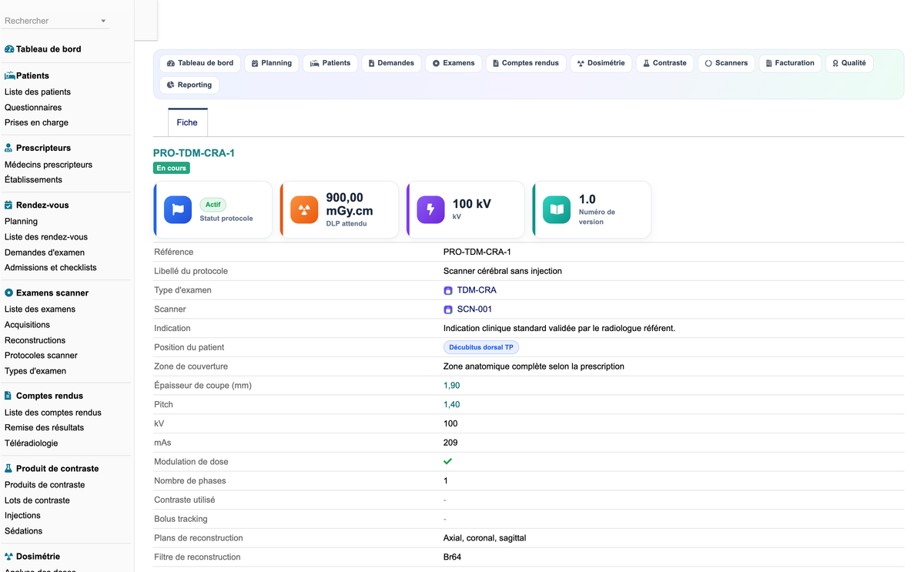Follow the TDM-CRA exam type link
This screenshot has height=572, width=924.
477,290
